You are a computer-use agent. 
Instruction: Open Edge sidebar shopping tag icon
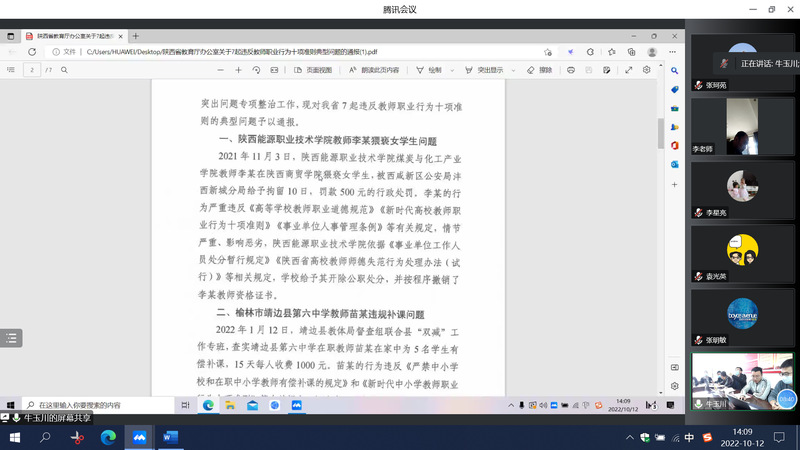674,90
